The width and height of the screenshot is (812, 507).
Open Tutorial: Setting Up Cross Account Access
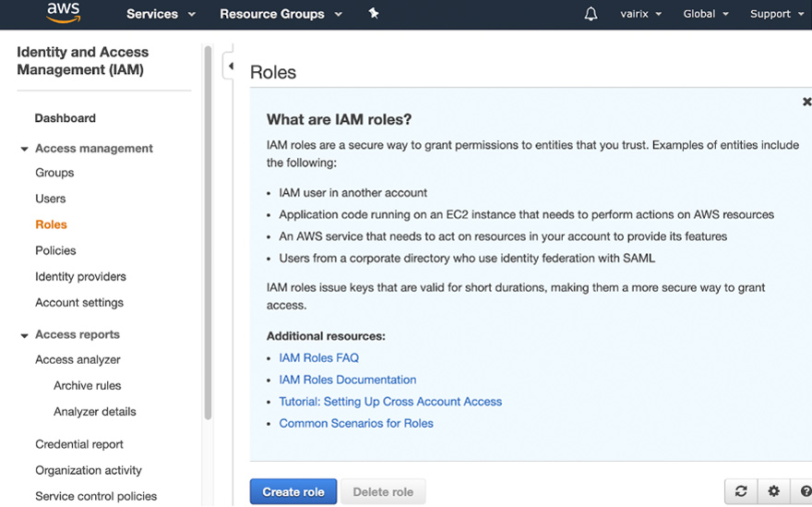click(x=390, y=401)
